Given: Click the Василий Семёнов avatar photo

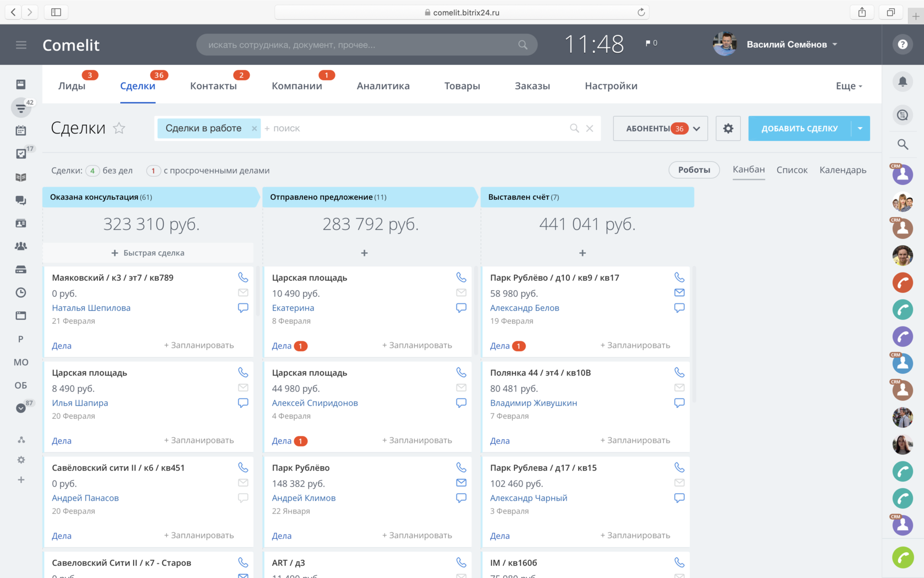Looking at the screenshot, I should click(x=725, y=44).
